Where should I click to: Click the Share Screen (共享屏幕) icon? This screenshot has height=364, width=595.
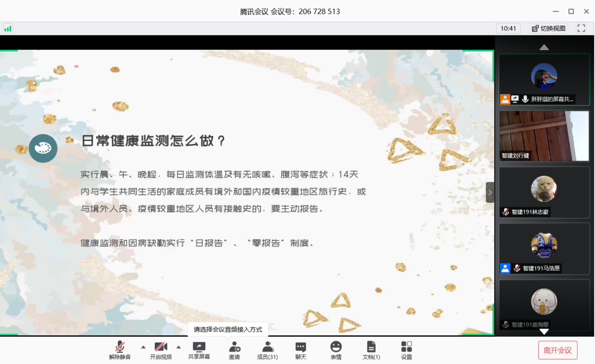tap(199, 347)
